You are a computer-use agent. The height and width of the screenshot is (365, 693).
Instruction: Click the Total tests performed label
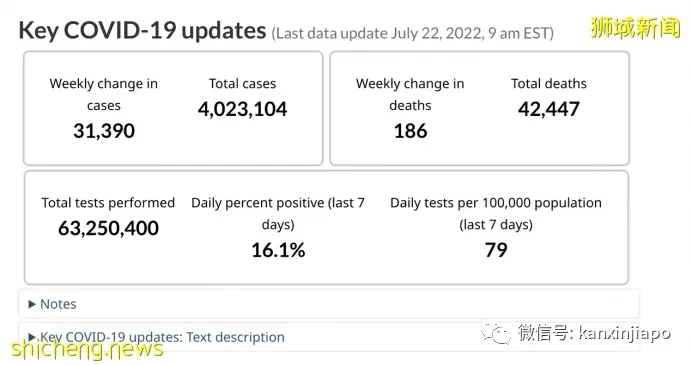(108, 203)
